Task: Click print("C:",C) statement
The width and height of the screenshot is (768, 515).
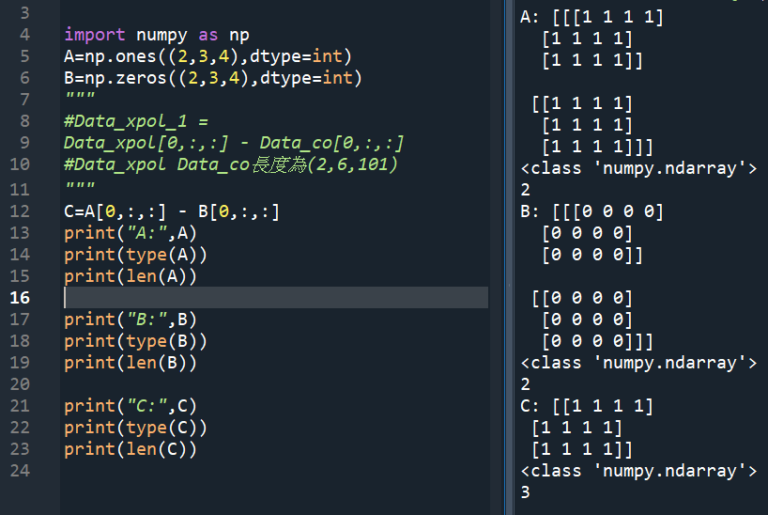Action: 130,406
